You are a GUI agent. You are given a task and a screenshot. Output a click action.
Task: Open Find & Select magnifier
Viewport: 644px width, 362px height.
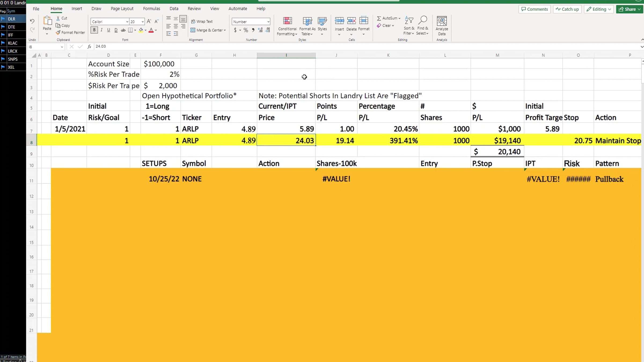pyautogui.click(x=423, y=25)
